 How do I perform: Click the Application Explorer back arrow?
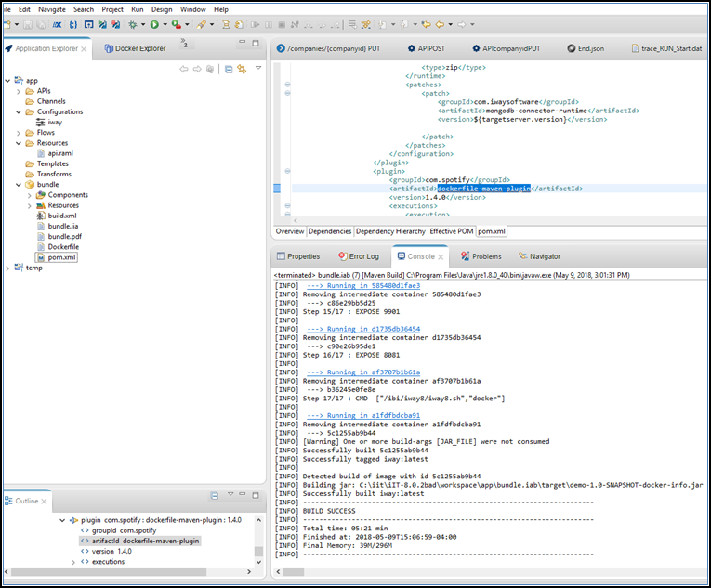[184, 69]
